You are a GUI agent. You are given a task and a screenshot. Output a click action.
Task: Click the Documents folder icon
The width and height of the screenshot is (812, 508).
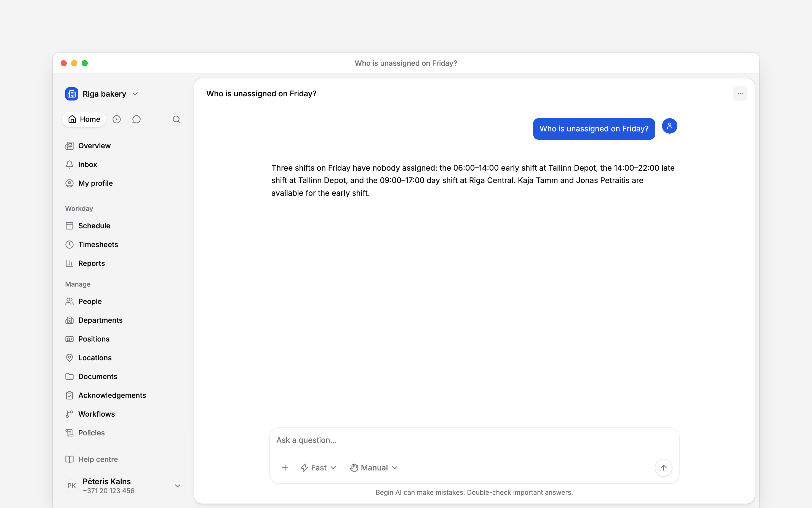tap(70, 377)
